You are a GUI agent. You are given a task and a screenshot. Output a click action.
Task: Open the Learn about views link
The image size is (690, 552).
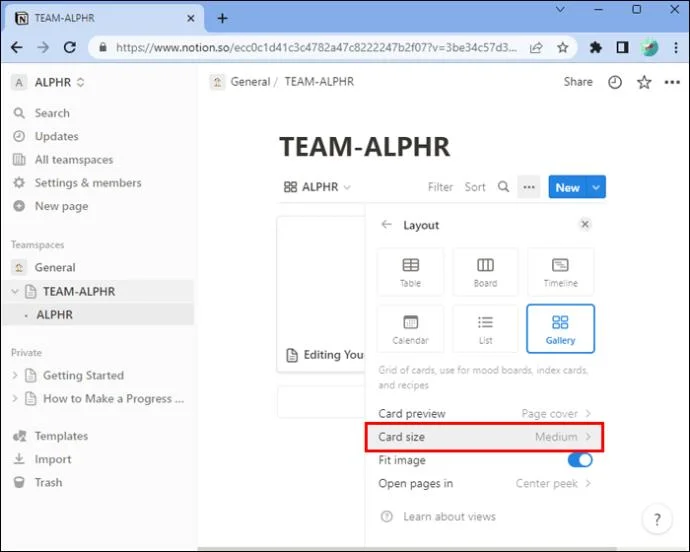439,516
